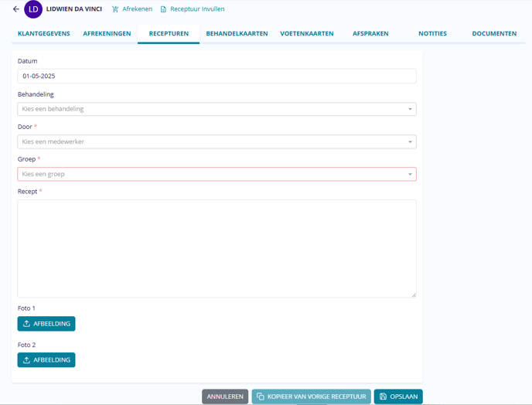Click the Afrekenen shopping cart icon
The image size is (532, 405).
tap(116, 9)
